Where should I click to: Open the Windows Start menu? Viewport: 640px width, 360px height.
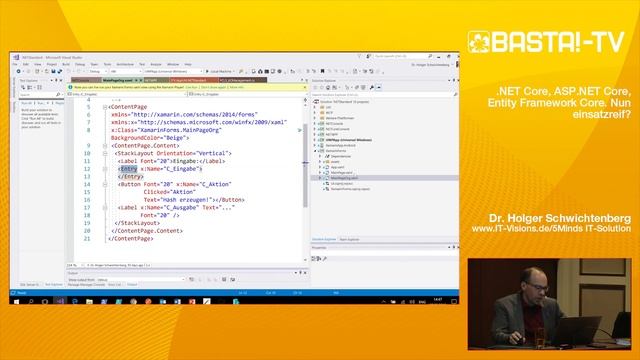click(x=16, y=302)
